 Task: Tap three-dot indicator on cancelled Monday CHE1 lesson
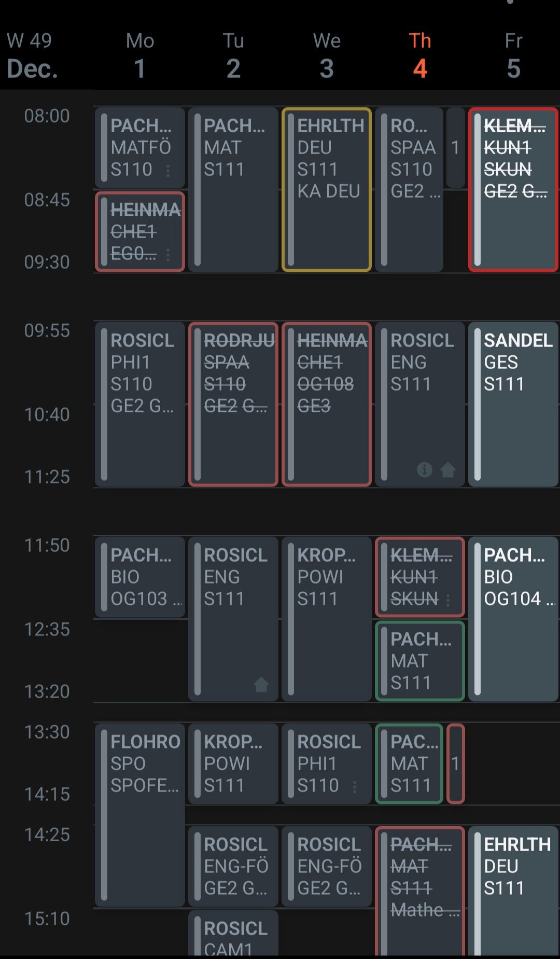tap(168, 254)
